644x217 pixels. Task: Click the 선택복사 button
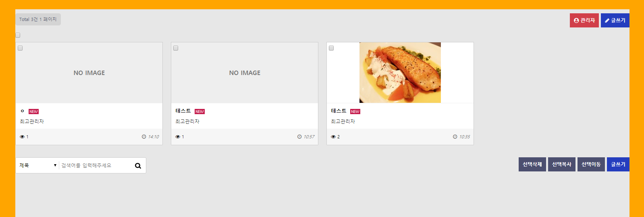click(x=562, y=164)
